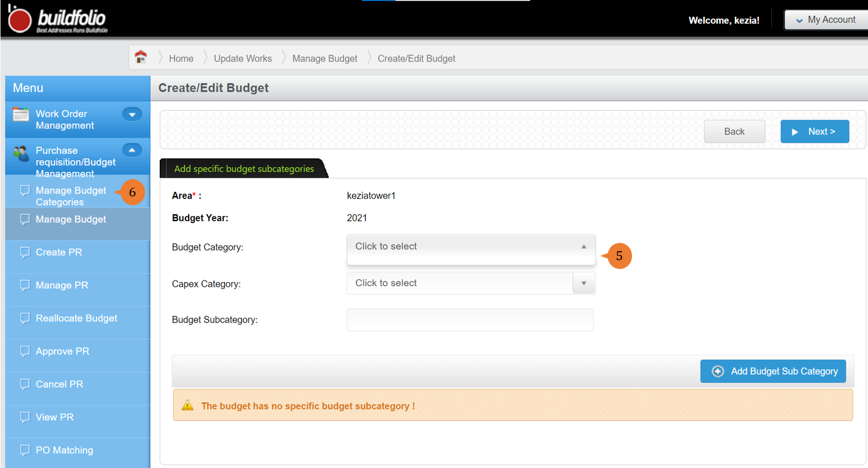Click the icon beside Reallocate Budget
Image resolution: width=868 pixels, height=468 pixels.
[x=25, y=318]
